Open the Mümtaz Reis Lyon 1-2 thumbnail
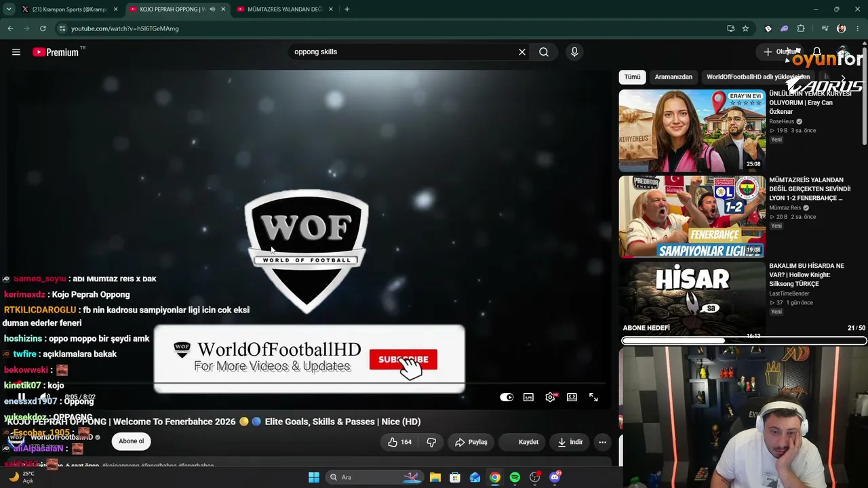 point(692,217)
